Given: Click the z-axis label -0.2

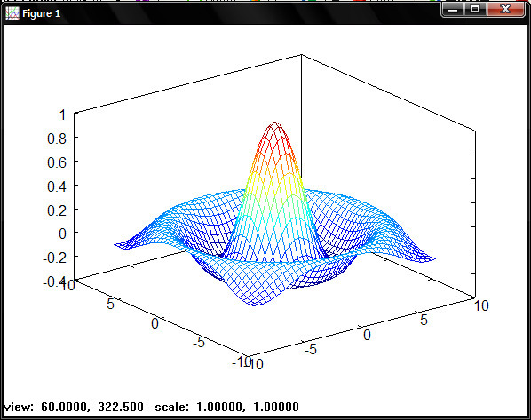Looking at the screenshot, I should [x=55, y=258].
